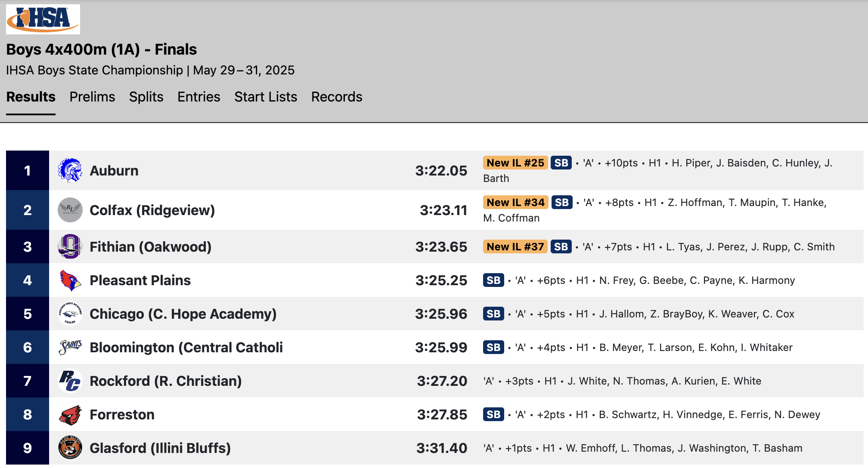Open the Forreston team link
Image resolution: width=868 pixels, height=468 pixels.
click(122, 415)
